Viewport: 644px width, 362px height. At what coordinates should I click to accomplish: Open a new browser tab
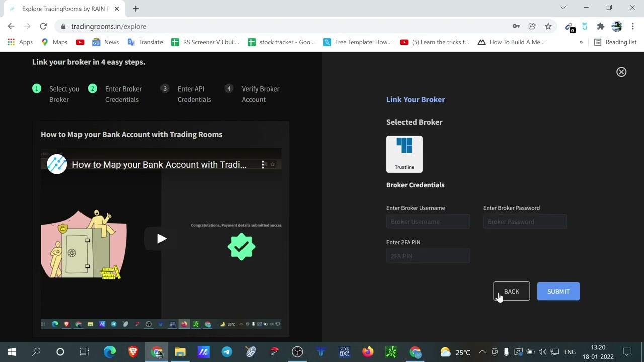click(135, 9)
